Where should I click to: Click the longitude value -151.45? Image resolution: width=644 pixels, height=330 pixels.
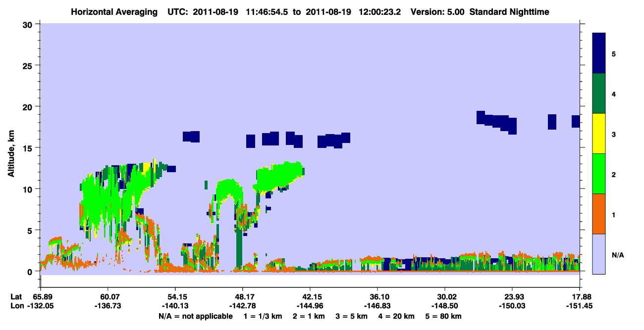(x=580, y=306)
